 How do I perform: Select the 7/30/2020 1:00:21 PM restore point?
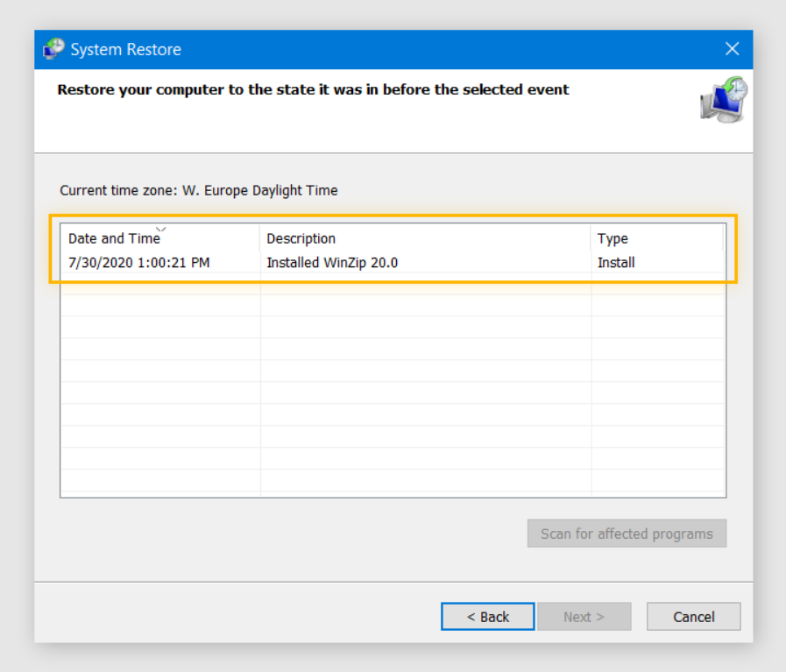138,263
